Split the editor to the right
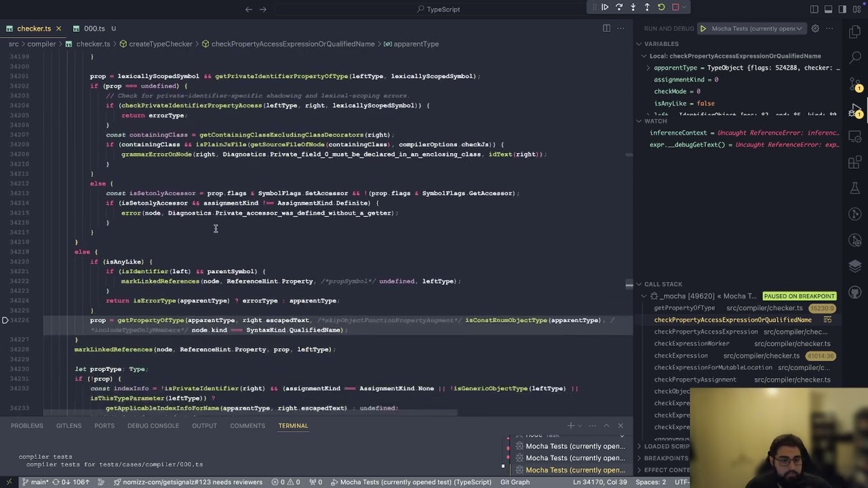The width and height of the screenshot is (868, 488). pos(606,28)
